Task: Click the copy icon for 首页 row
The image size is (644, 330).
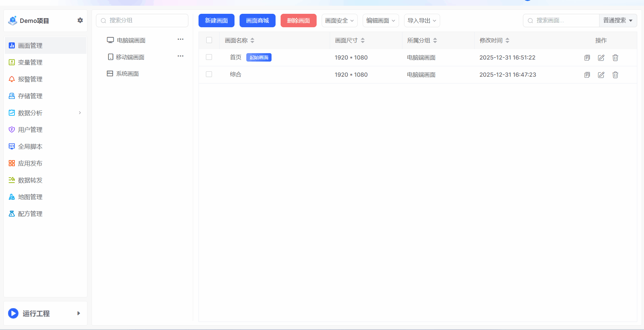Action: tap(587, 58)
